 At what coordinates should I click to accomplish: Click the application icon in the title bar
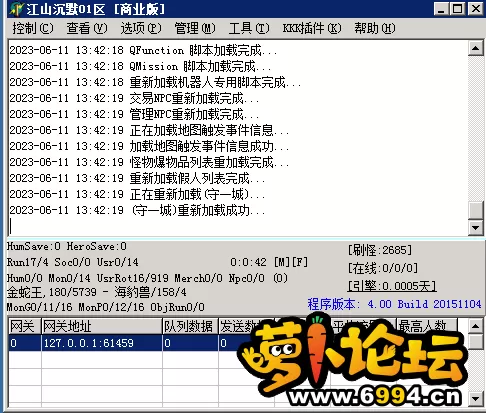point(16,9)
